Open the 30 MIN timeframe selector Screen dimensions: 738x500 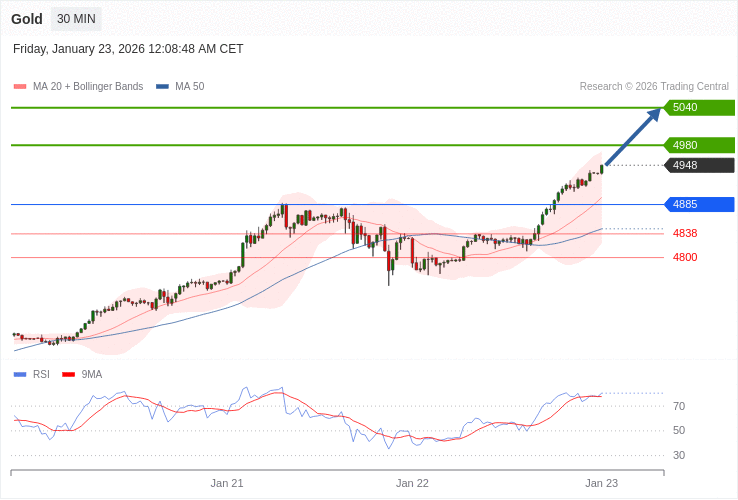pos(76,19)
